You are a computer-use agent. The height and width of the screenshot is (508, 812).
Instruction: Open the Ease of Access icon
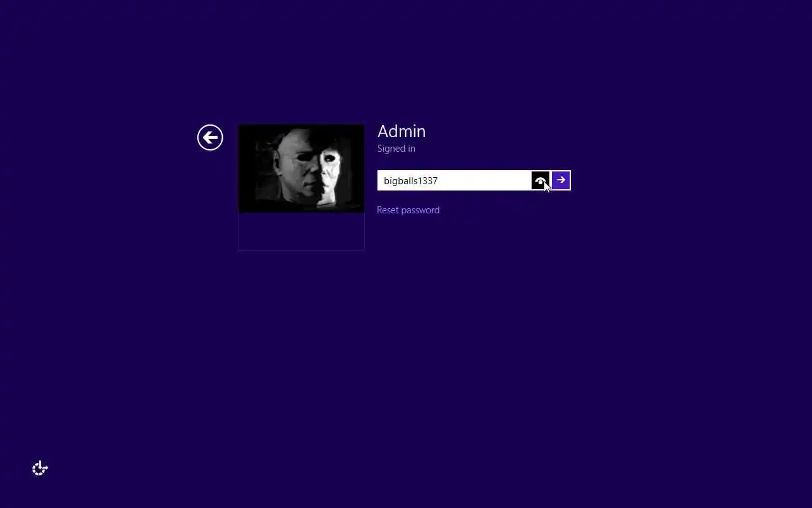[40, 468]
